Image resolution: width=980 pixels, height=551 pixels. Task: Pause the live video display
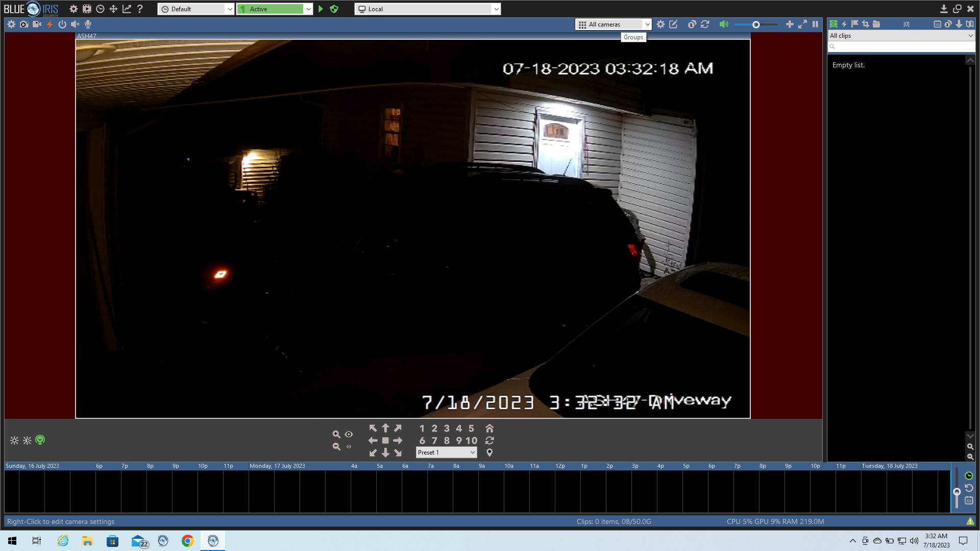[815, 24]
